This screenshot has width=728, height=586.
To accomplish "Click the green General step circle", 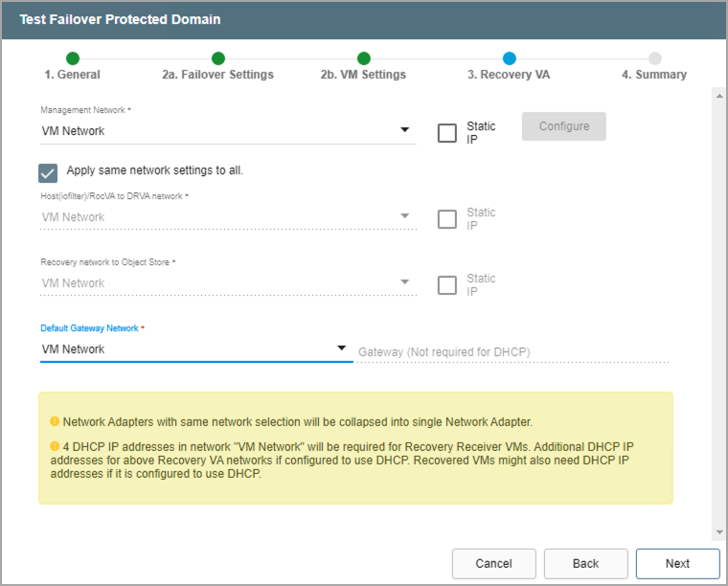I will point(73,58).
